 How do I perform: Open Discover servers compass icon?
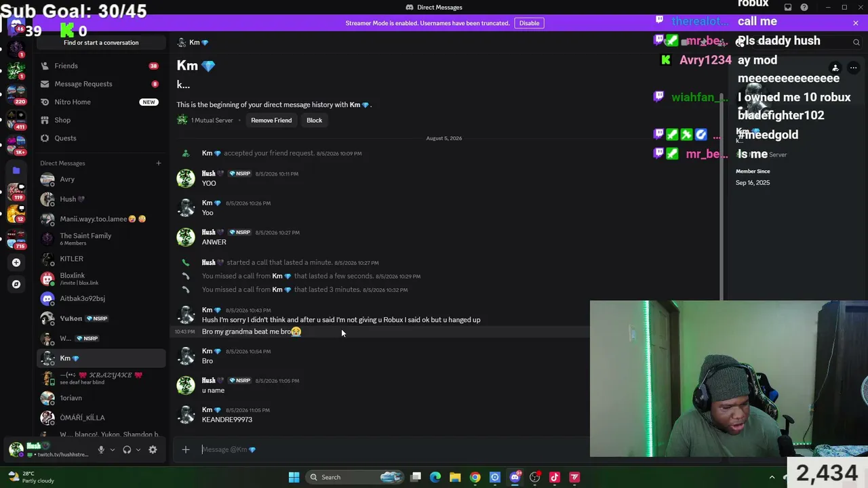point(16,284)
